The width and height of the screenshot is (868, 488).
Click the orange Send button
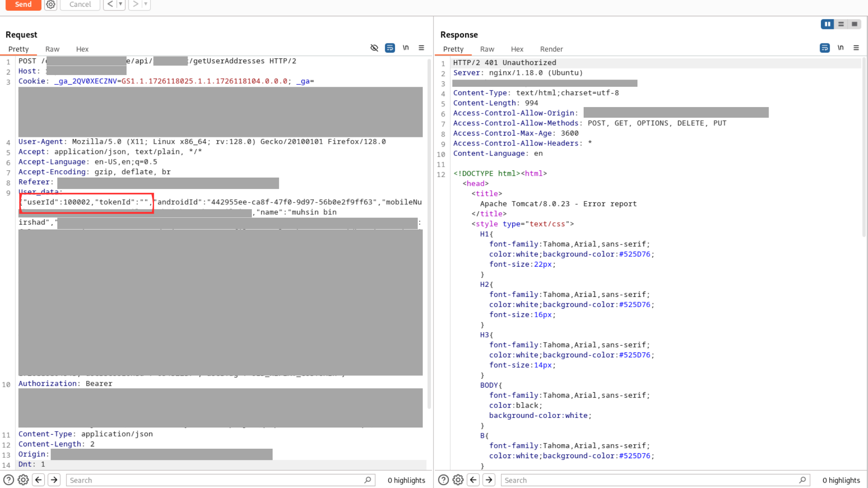tap(23, 5)
